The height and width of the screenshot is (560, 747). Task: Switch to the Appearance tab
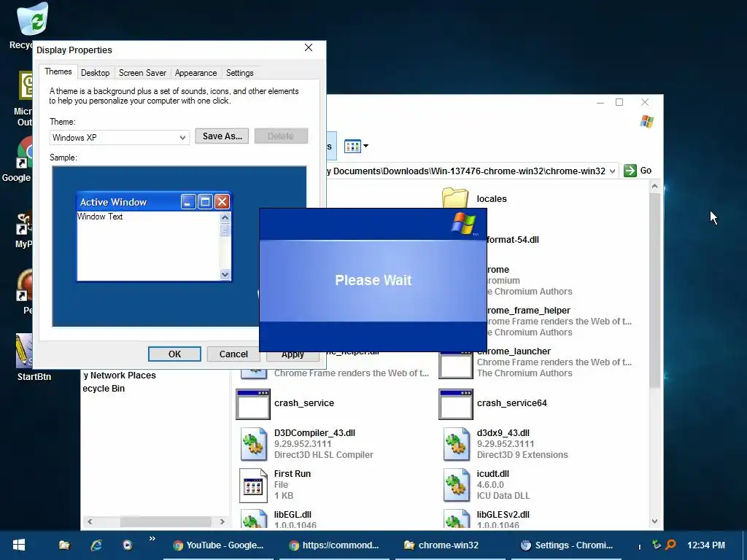196,73
